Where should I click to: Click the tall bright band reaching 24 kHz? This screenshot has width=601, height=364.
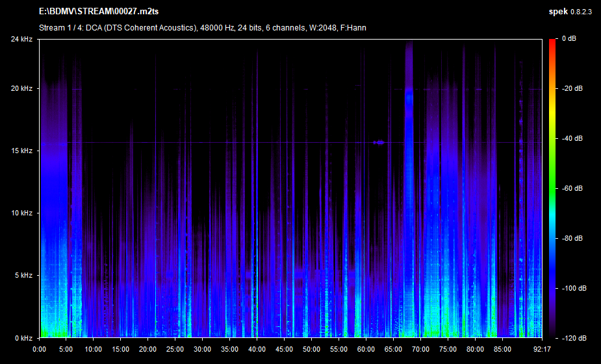point(409,130)
